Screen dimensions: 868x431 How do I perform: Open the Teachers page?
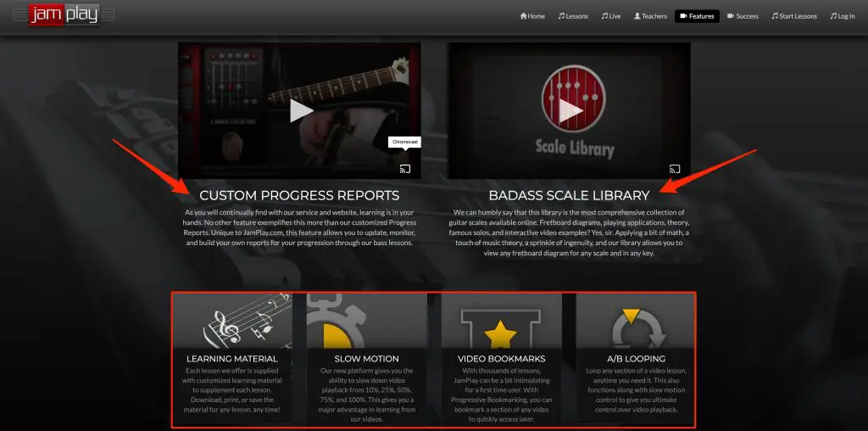(x=650, y=16)
